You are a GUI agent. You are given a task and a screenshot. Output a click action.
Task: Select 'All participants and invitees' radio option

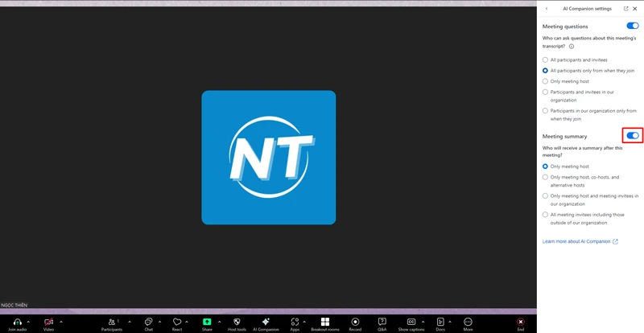coord(546,60)
